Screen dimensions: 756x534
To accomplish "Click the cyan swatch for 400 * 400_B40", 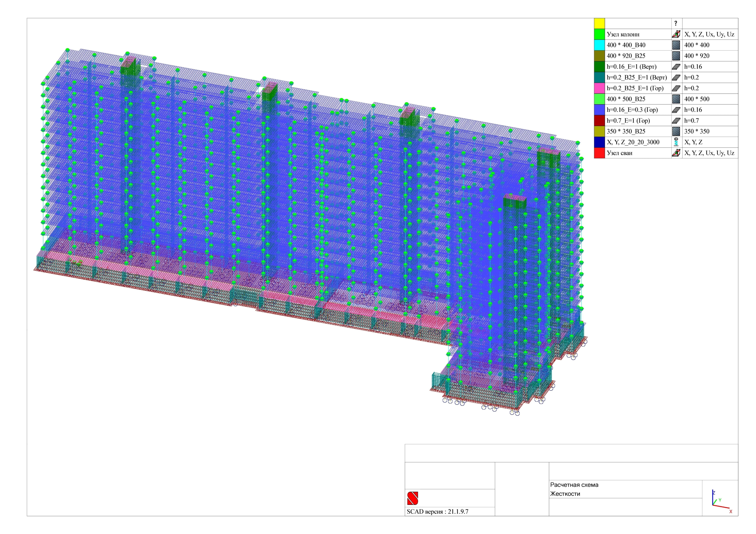I will tap(599, 45).
